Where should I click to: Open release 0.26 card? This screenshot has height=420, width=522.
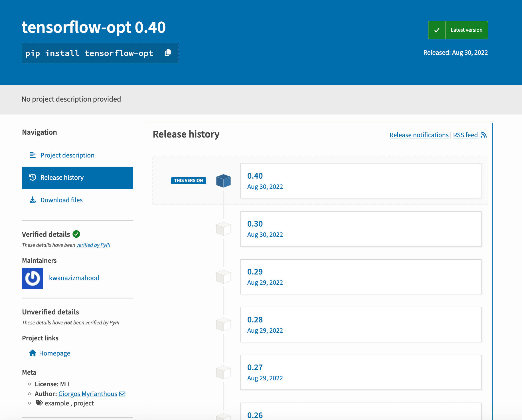point(361,411)
